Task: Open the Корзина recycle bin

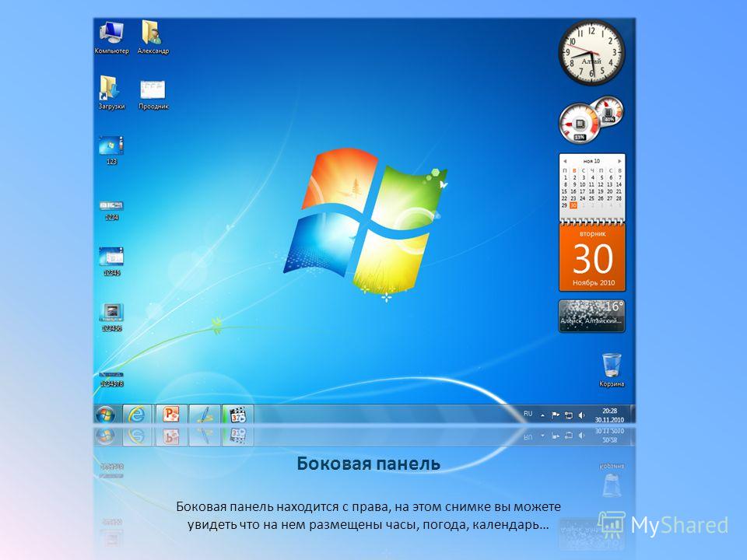Action: click(x=612, y=370)
